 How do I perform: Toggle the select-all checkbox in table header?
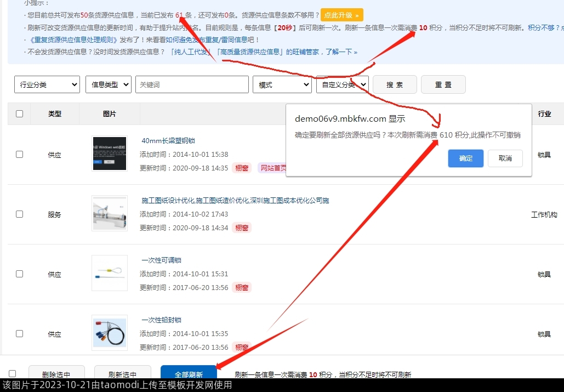(x=20, y=114)
